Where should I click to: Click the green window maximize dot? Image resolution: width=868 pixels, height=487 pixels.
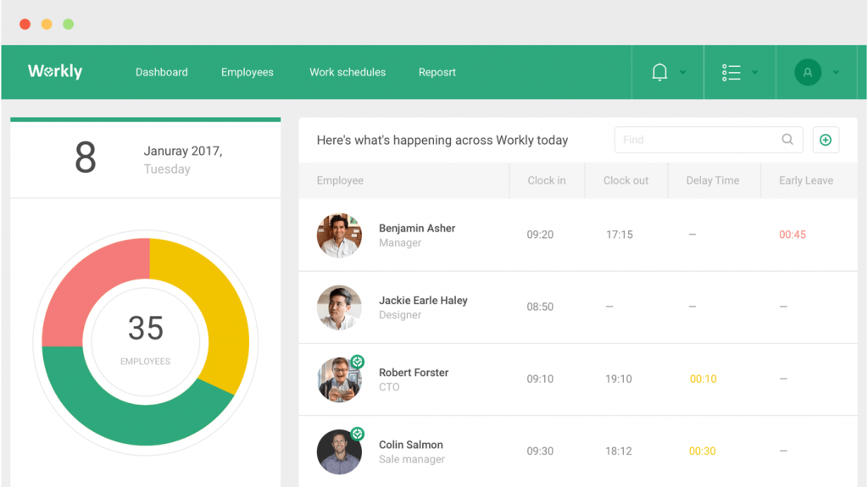[x=68, y=24]
